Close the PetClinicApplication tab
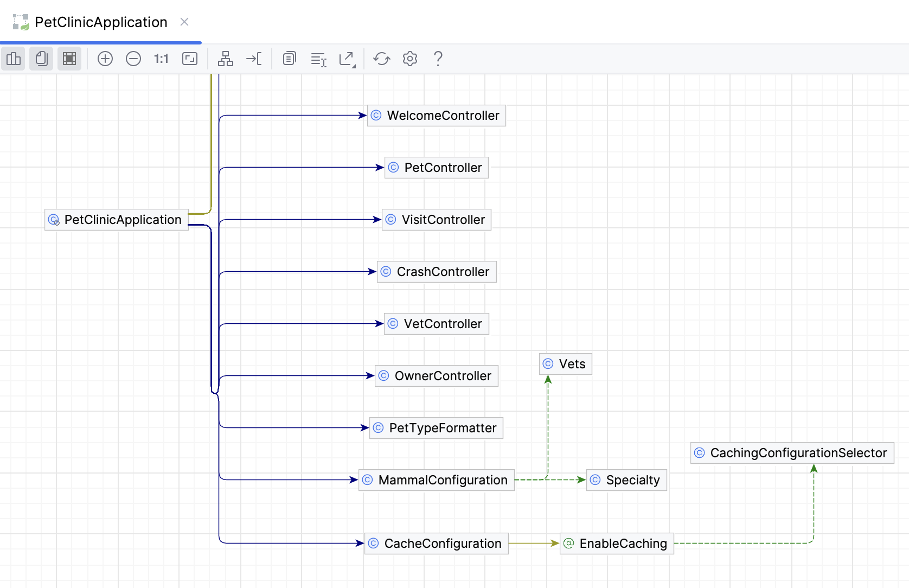The width and height of the screenshot is (909, 588). click(x=184, y=22)
